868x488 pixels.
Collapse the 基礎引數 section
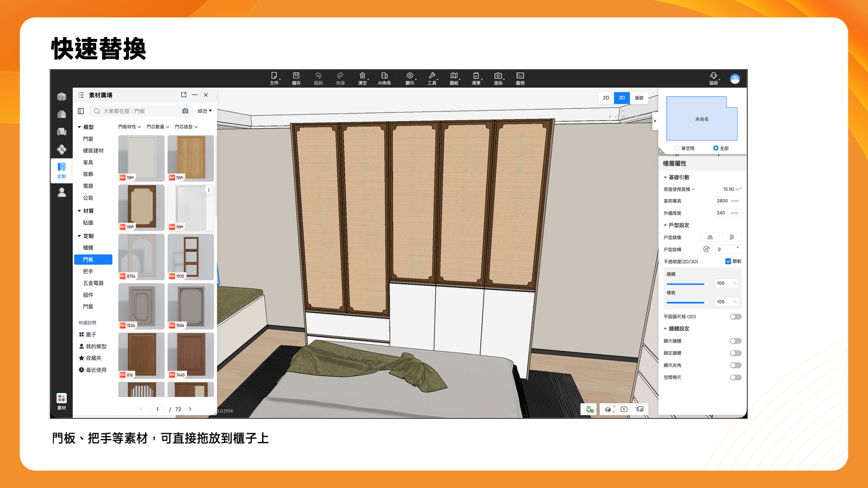click(665, 178)
